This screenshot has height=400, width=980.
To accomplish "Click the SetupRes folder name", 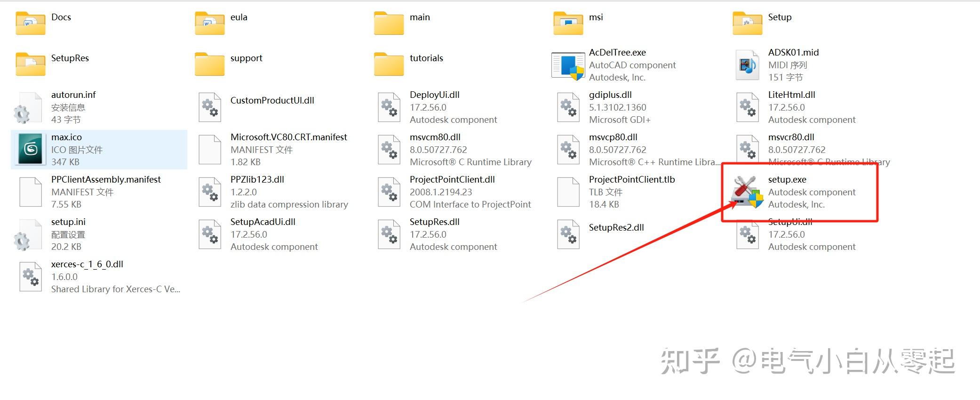I will point(70,58).
